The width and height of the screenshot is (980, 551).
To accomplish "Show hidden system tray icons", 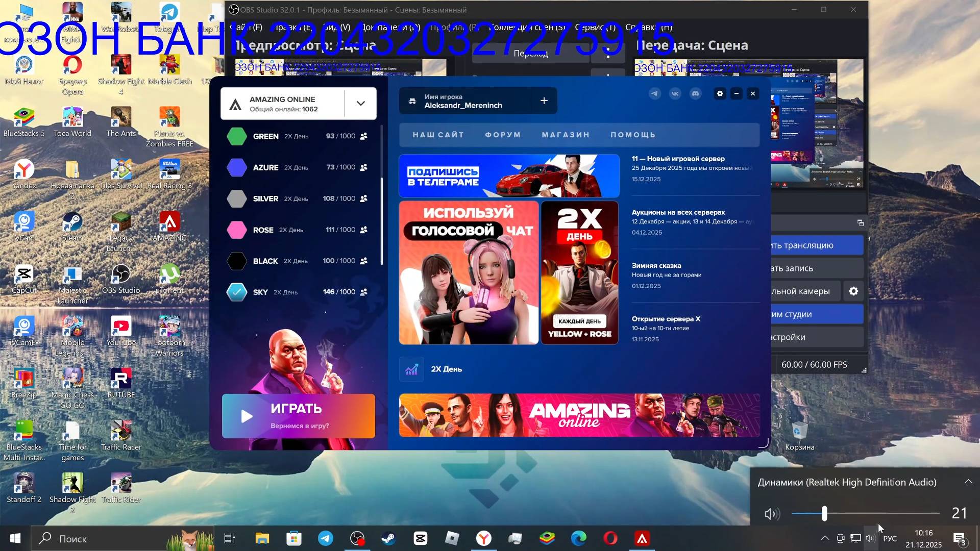I will pyautogui.click(x=824, y=538).
